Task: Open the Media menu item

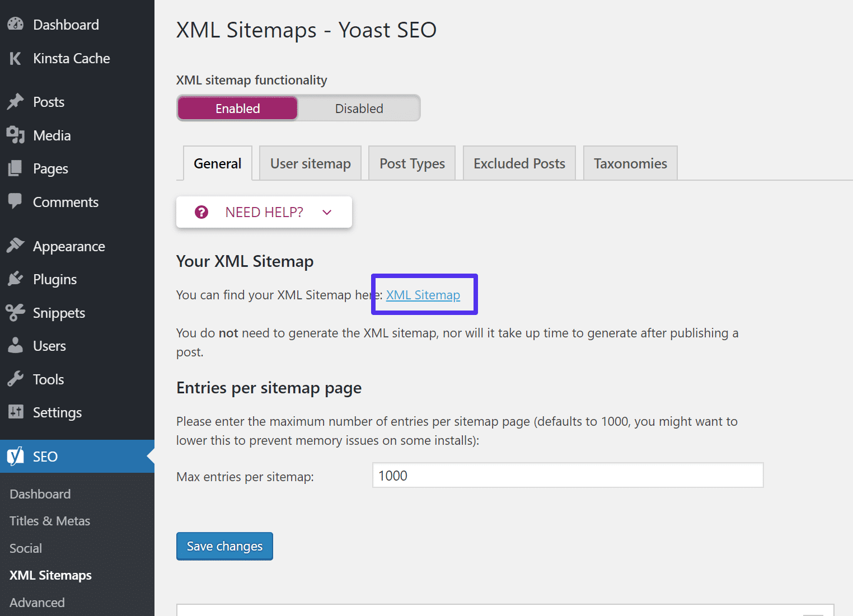Action: pyautogui.click(x=52, y=135)
